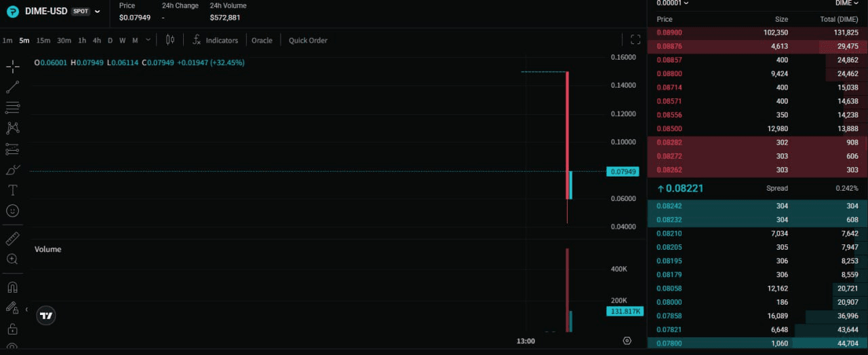Click the TradingView logo badge
868x355 pixels.
pos(46,315)
